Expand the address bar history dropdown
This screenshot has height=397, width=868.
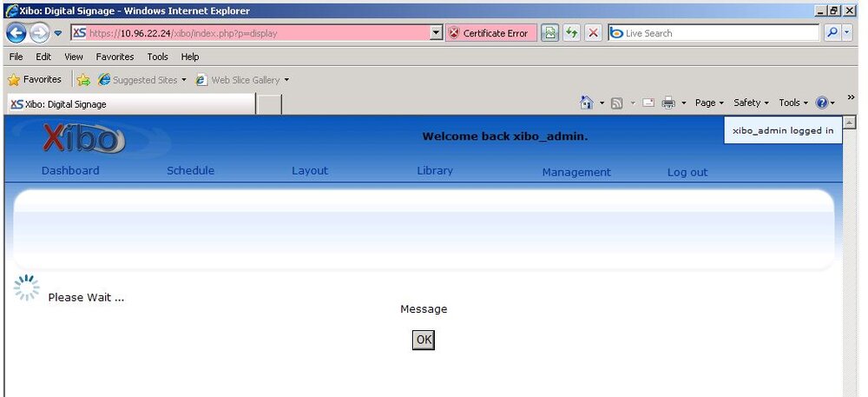[x=437, y=33]
